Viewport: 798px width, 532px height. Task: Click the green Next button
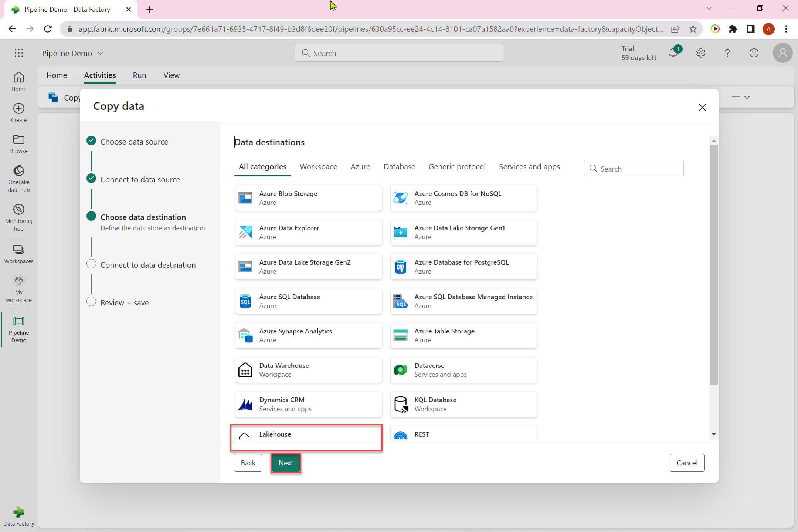pyautogui.click(x=286, y=463)
